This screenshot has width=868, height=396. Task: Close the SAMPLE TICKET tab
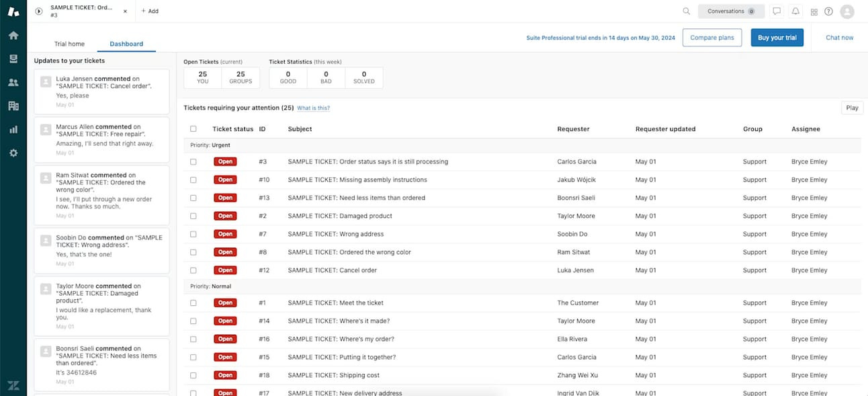point(126,11)
